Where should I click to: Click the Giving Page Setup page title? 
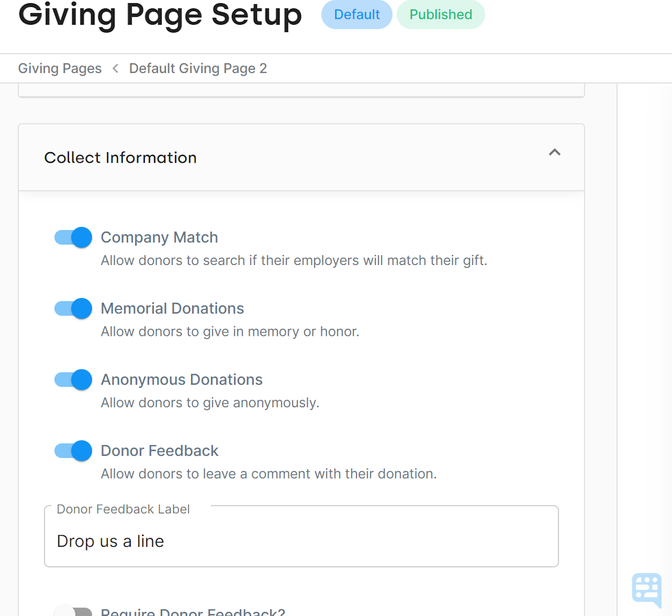point(160,16)
